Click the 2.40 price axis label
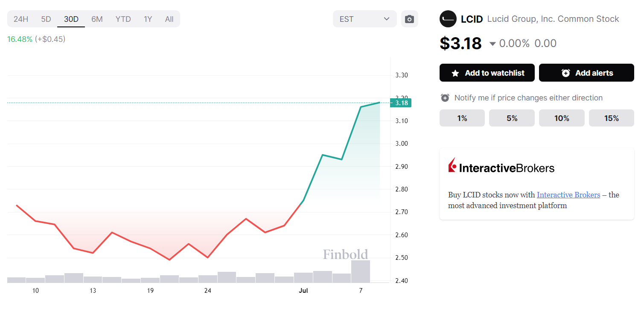 (x=402, y=281)
